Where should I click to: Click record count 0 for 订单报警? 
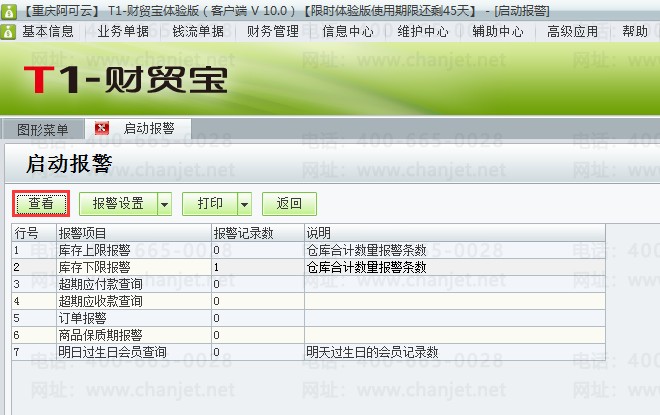point(258,318)
